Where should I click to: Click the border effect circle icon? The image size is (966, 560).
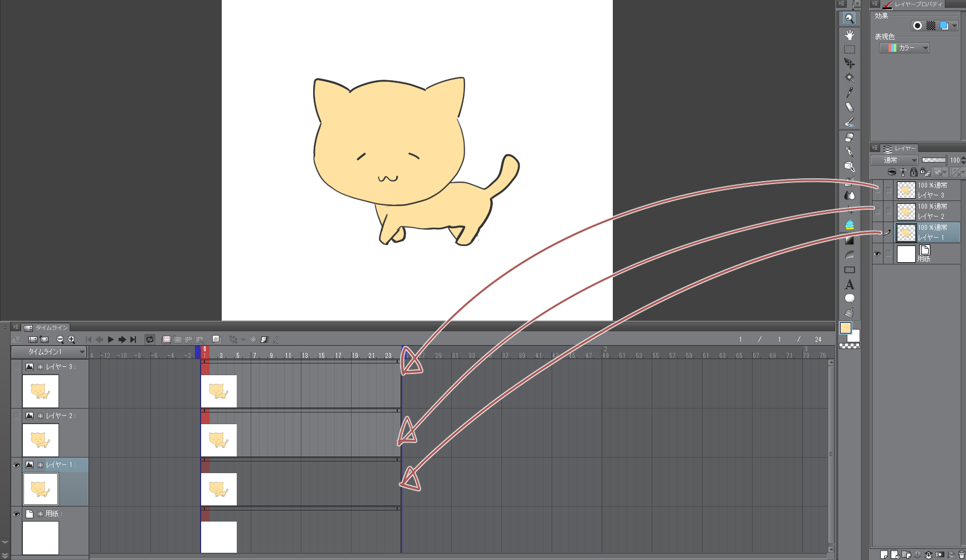click(918, 26)
